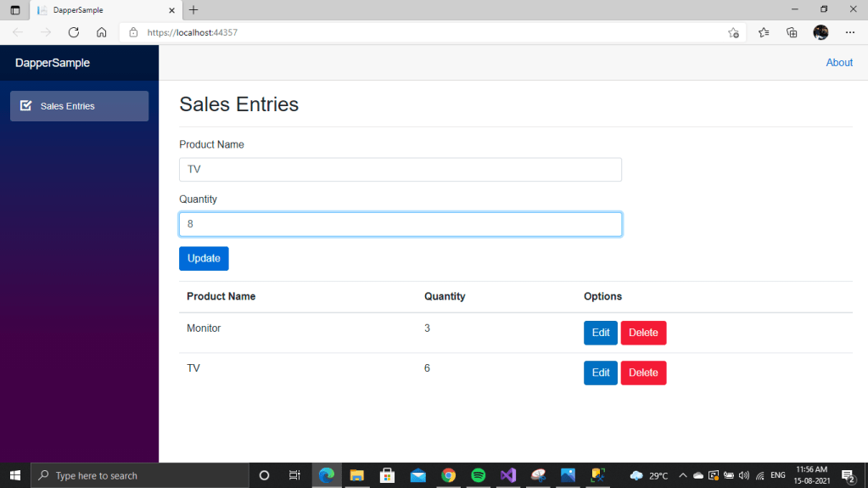
Task: Click the Update button
Action: pos(204,258)
